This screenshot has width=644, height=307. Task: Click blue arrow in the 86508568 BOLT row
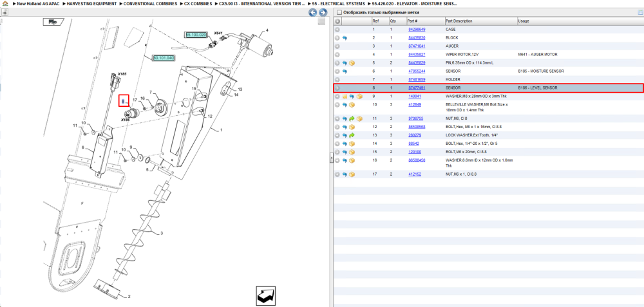345,127
